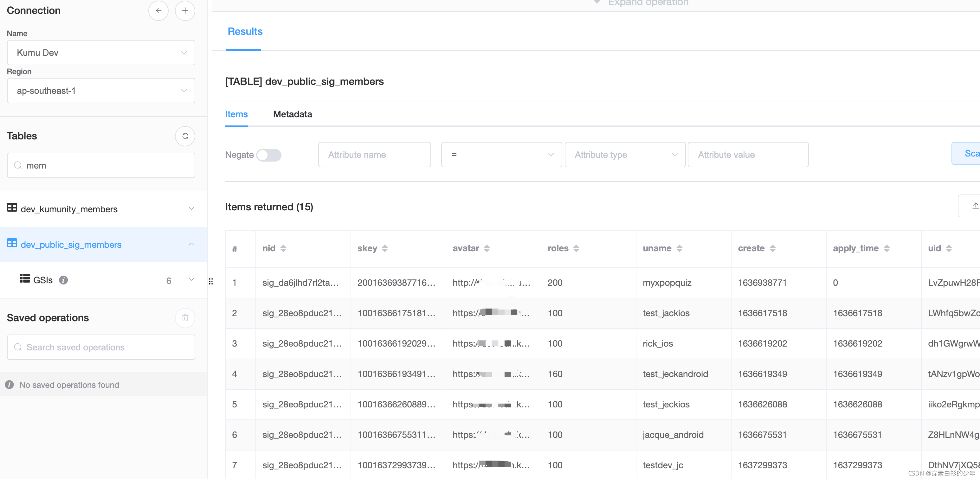Click the add connection plus button
Image resolution: width=980 pixels, height=479 pixels.
point(185,11)
